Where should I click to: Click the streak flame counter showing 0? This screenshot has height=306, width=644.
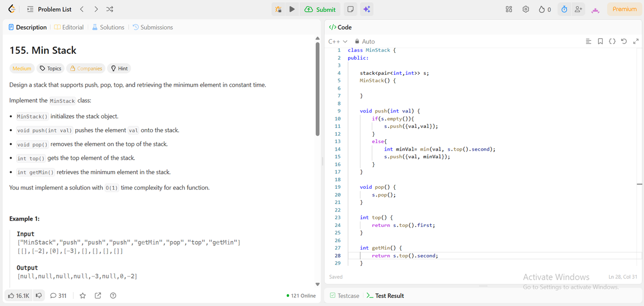click(x=545, y=9)
